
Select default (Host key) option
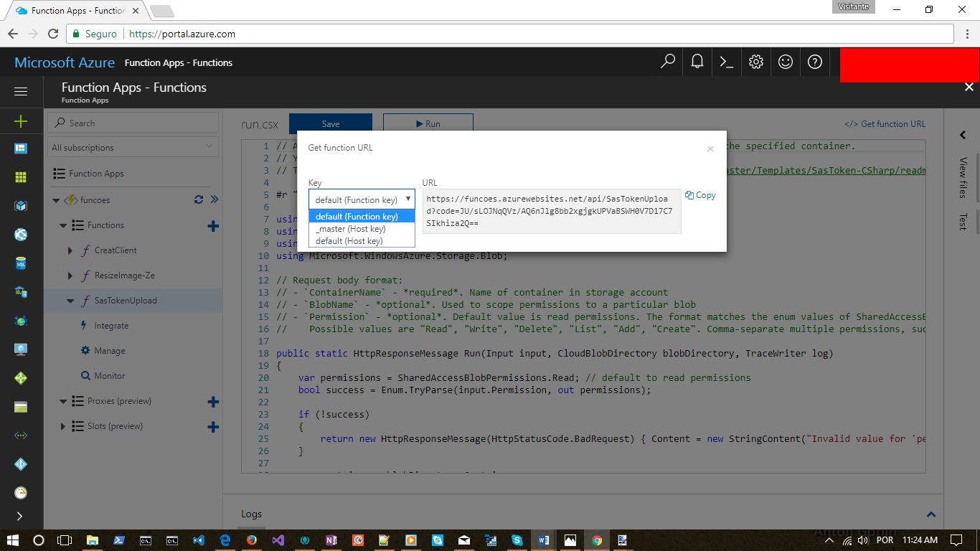(362, 241)
